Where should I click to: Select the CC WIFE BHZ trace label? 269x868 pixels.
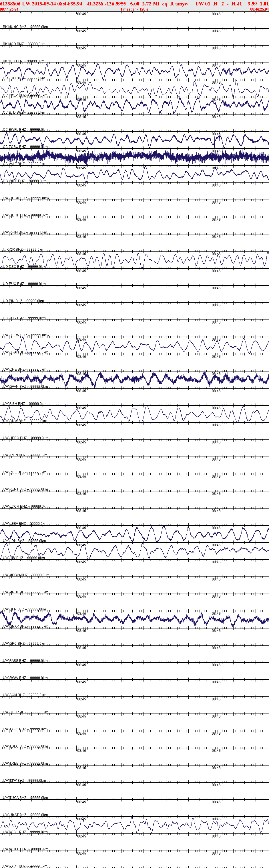pyautogui.click(x=25, y=181)
